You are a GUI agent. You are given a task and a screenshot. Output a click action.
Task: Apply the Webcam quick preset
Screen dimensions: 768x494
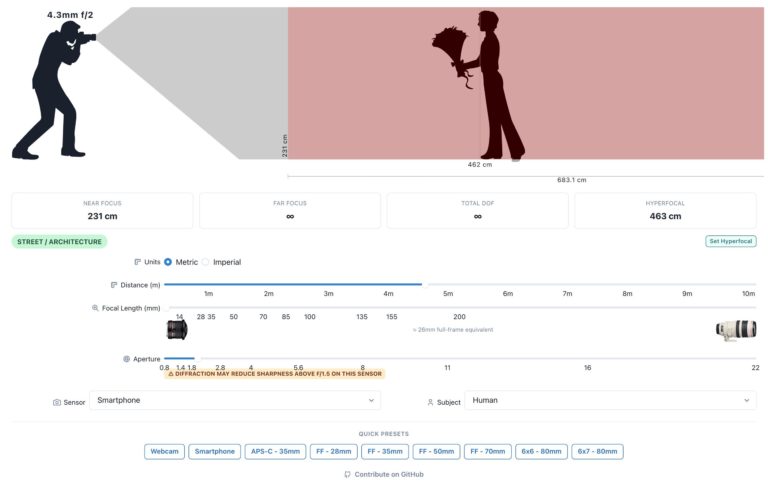165,451
